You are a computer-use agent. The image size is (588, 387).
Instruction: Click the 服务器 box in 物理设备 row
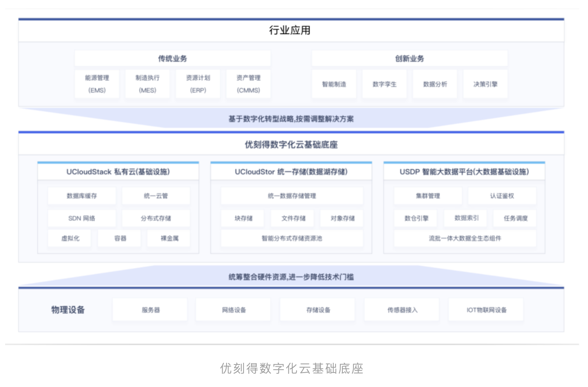pyautogui.click(x=150, y=310)
